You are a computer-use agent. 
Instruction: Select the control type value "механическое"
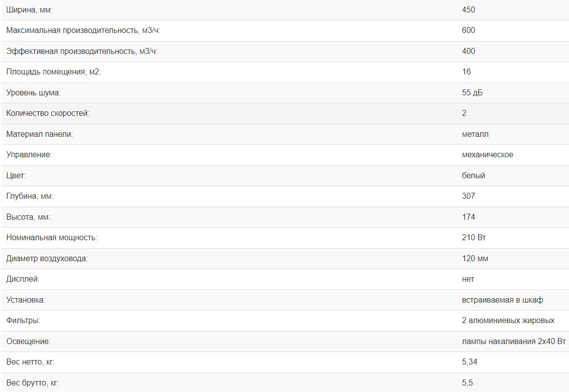tap(487, 155)
